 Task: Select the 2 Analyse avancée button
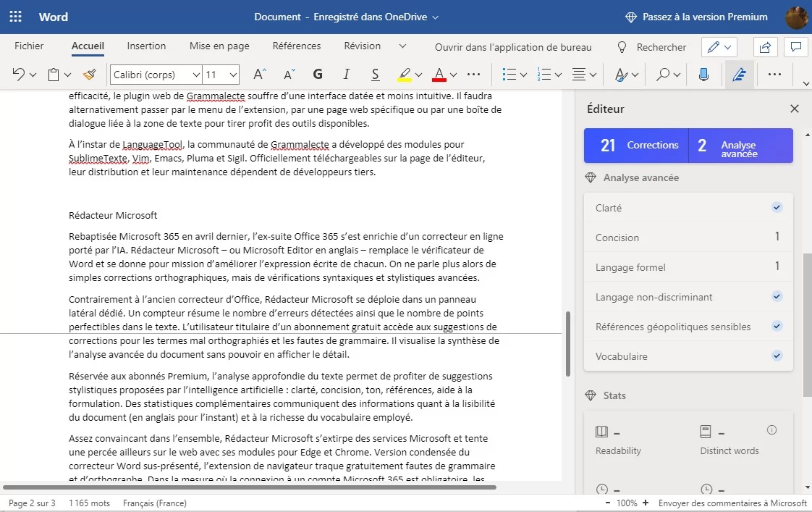click(x=741, y=145)
